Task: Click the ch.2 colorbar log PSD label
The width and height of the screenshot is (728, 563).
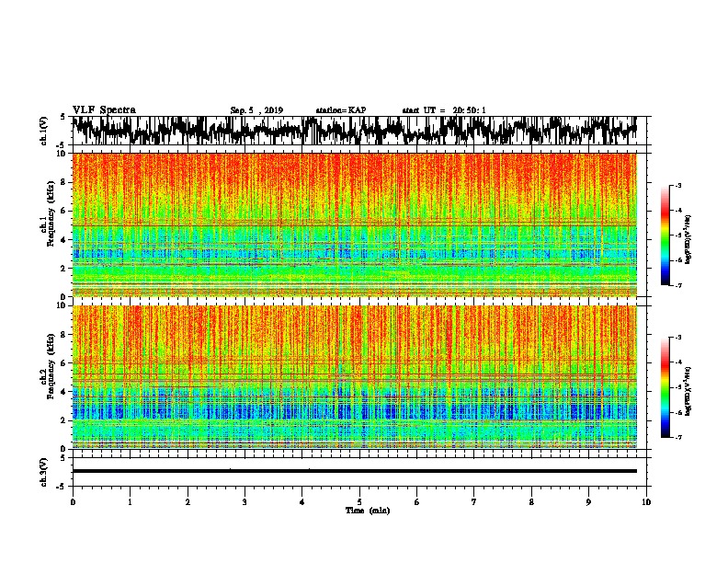Action: coord(688,391)
